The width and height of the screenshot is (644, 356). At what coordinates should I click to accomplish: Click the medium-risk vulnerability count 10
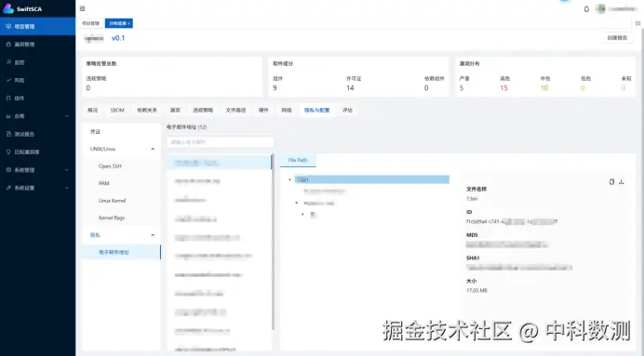click(544, 87)
